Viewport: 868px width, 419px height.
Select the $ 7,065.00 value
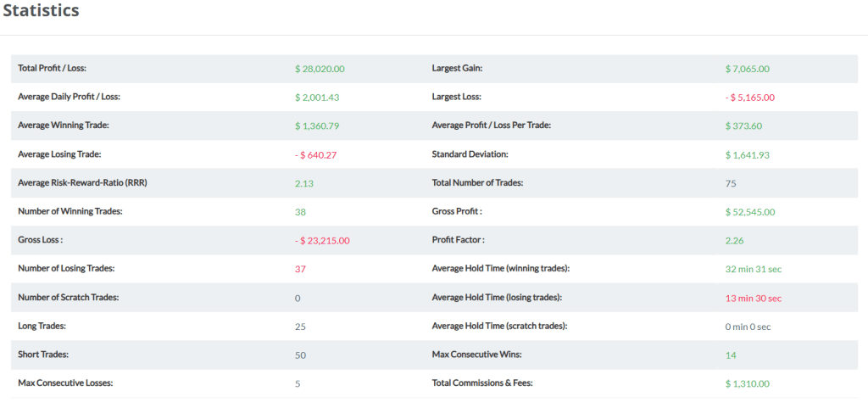[748, 70]
